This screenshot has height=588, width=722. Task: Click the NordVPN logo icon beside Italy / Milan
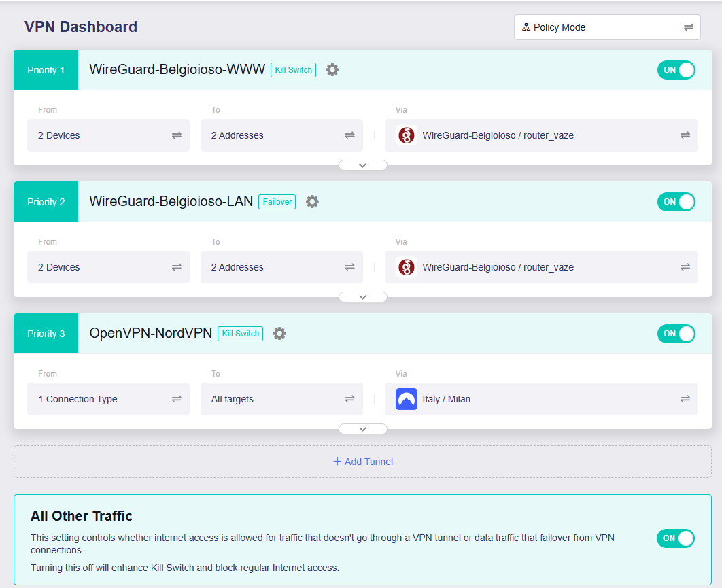pyautogui.click(x=406, y=399)
